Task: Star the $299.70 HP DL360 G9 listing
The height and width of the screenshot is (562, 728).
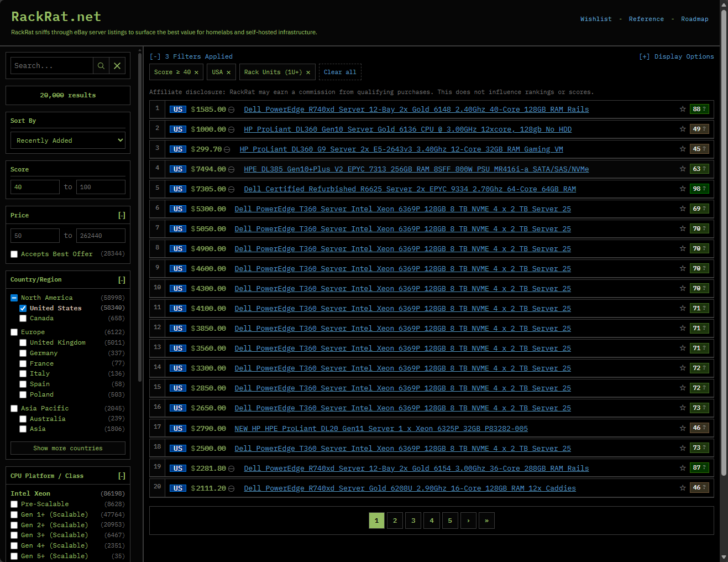Action: click(x=683, y=149)
